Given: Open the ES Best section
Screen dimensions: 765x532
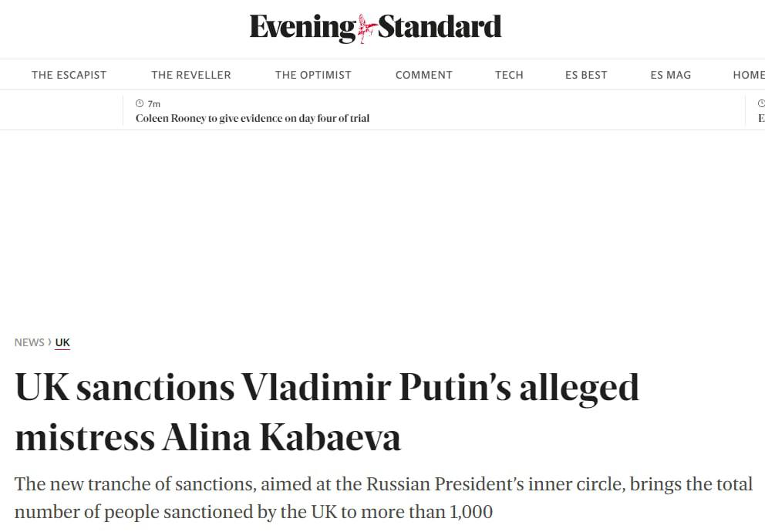Looking at the screenshot, I should pos(586,75).
